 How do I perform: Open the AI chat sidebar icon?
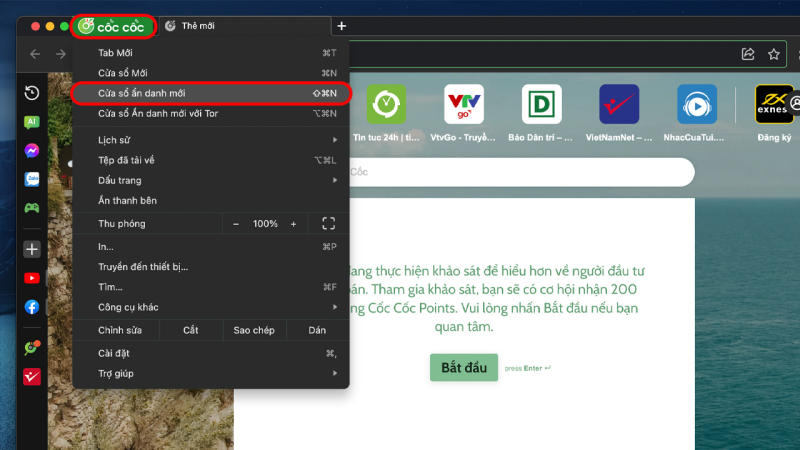32,122
